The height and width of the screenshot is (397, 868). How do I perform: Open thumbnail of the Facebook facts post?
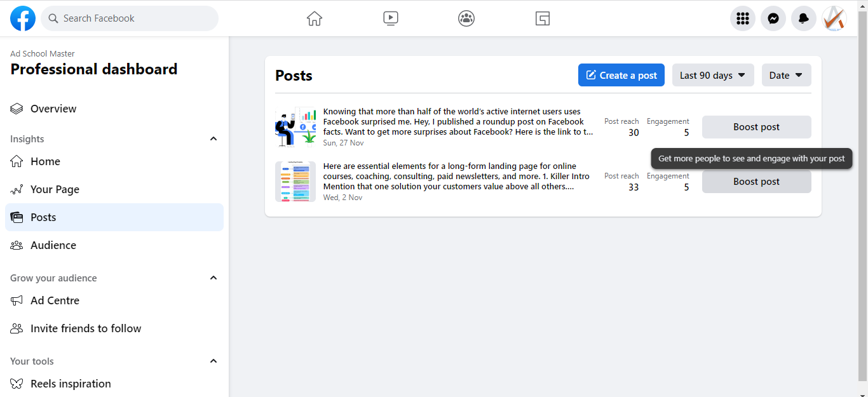(x=295, y=127)
